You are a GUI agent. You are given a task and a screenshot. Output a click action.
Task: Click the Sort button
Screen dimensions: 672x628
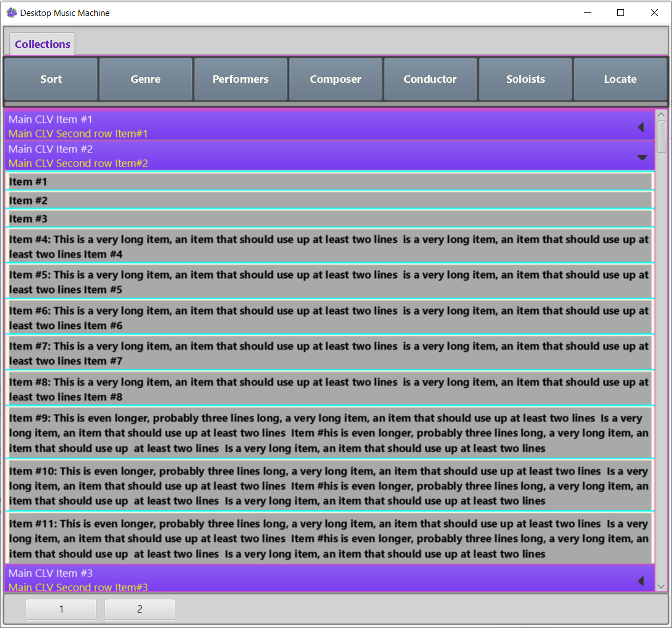[x=51, y=79]
